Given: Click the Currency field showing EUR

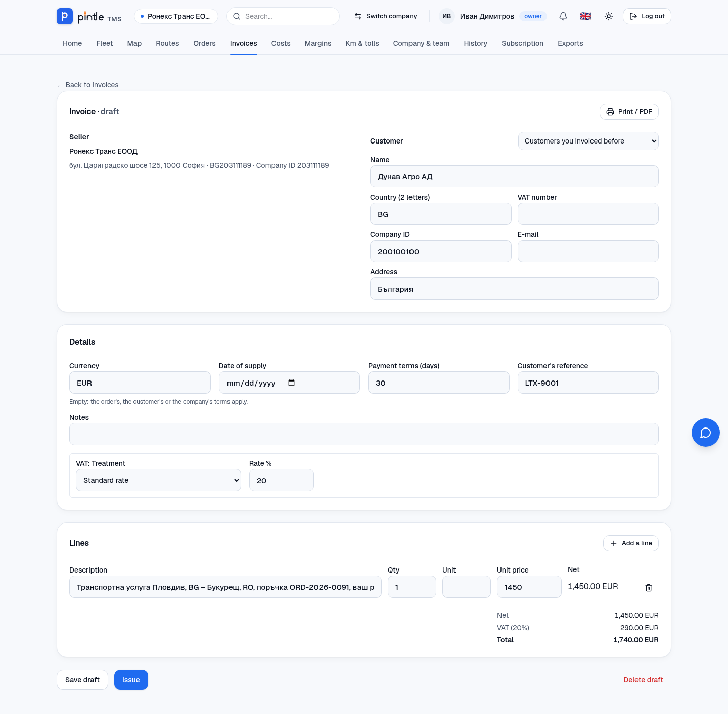Looking at the screenshot, I should [x=140, y=383].
